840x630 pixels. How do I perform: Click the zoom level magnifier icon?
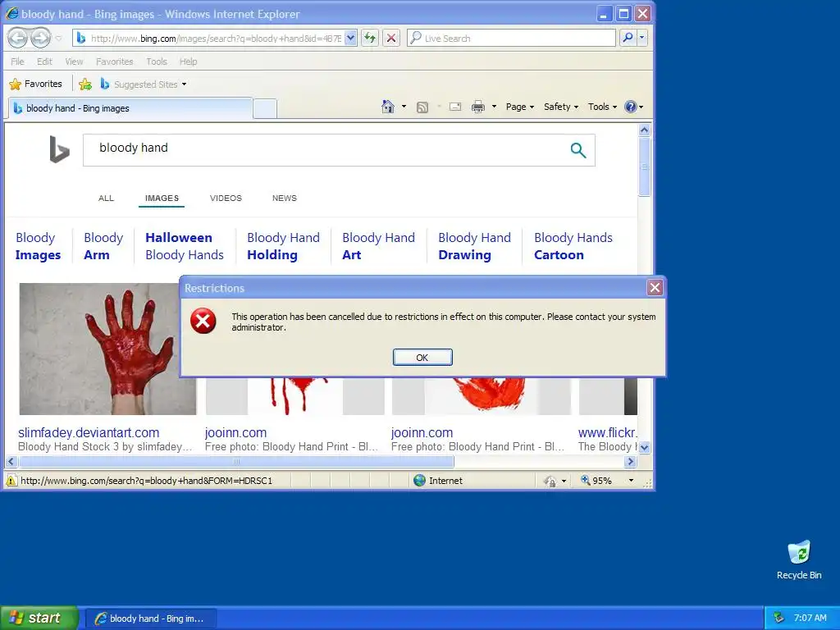(x=586, y=481)
